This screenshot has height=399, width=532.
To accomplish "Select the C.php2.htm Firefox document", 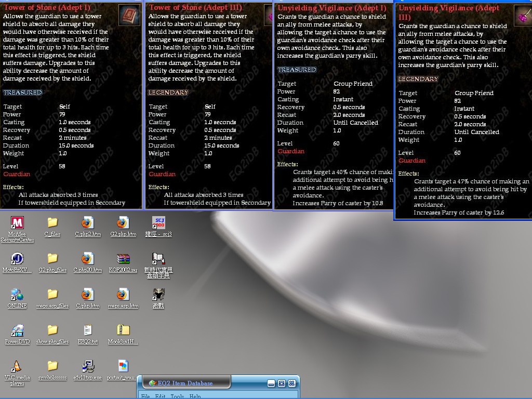I will [x=87, y=223].
